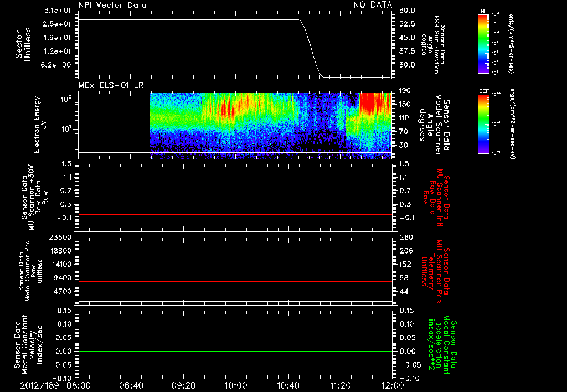Click the "23500" scanner position tick label
Image resolution: width=567 pixels, height=392 pixels.
60,237
